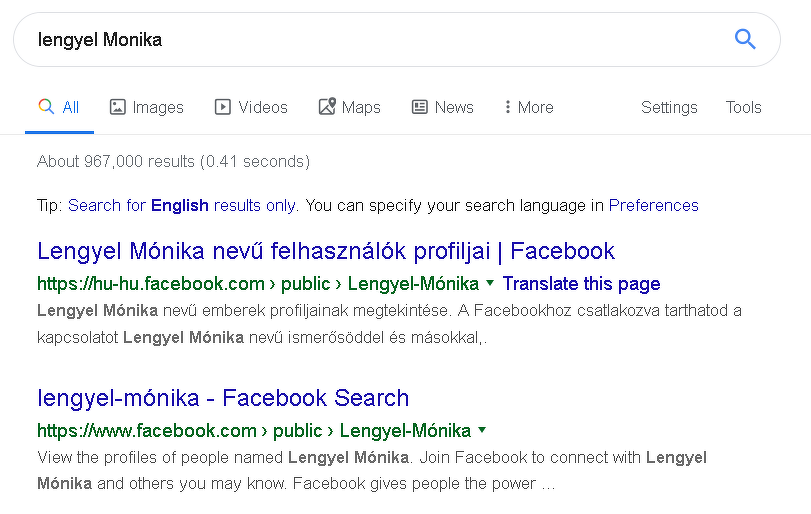Image resolution: width=811 pixels, height=514 pixels.
Task: Open the language Preferences link
Action: [x=653, y=205]
